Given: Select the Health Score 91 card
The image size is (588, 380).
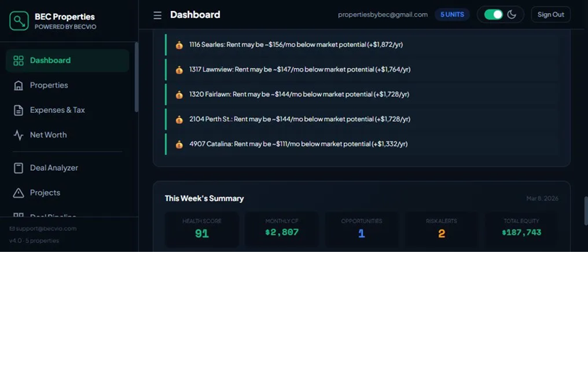Looking at the screenshot, I should (x=202, y=229).
